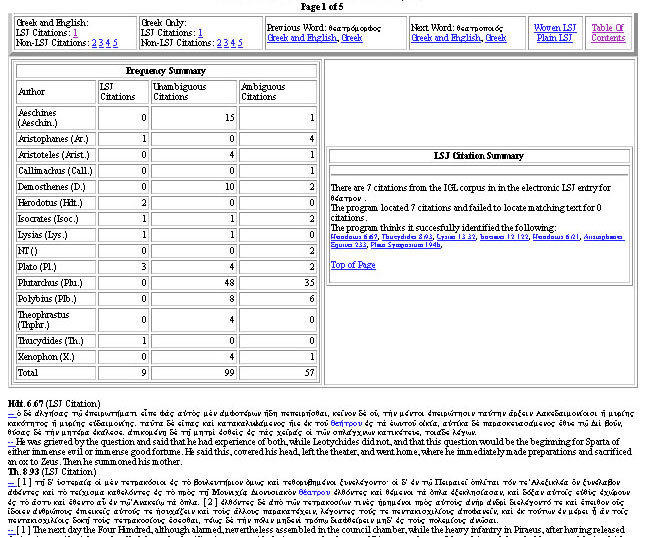The height and width of the screenshot is (537, 646).
Task: Open Non-LSJ citations page 5 under Greek Only
Action: (240, 43)
